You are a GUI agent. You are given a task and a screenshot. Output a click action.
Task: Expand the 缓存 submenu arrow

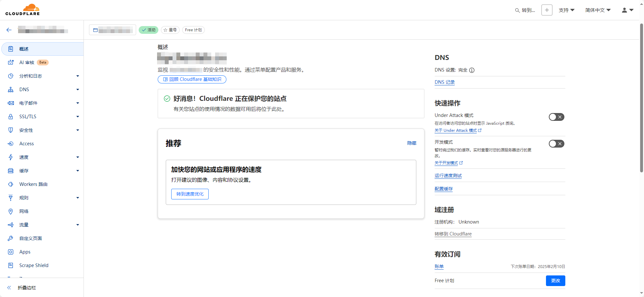(78, 171)
